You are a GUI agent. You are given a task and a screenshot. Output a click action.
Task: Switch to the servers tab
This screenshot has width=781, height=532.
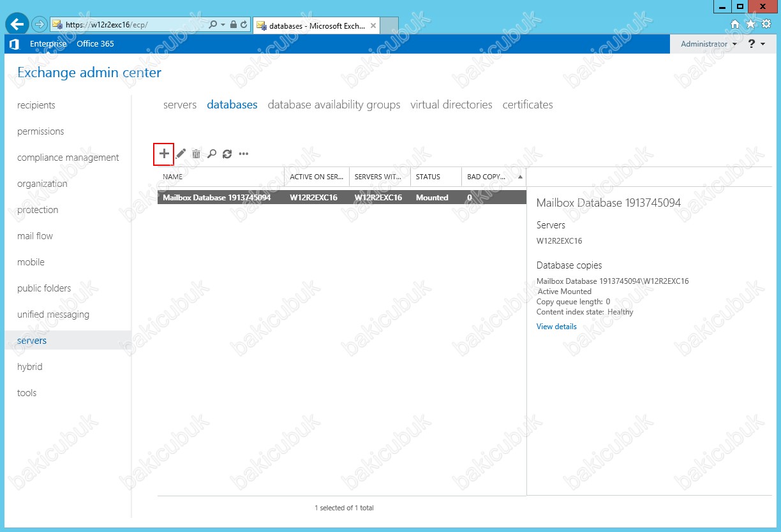[x=180, y=105]
